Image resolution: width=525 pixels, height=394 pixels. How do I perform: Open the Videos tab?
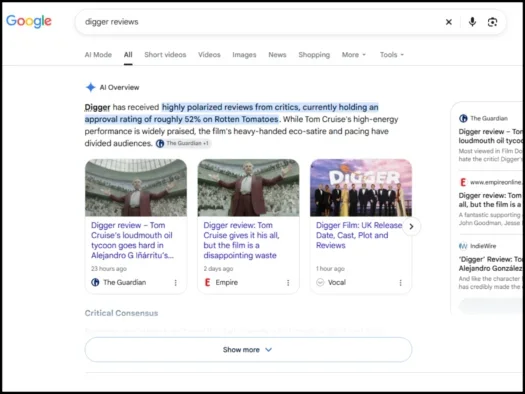(x=209, y=55)
